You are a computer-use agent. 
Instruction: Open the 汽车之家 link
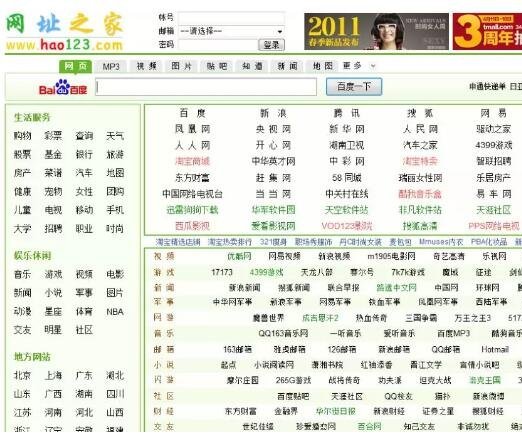(x=420, y=145)
